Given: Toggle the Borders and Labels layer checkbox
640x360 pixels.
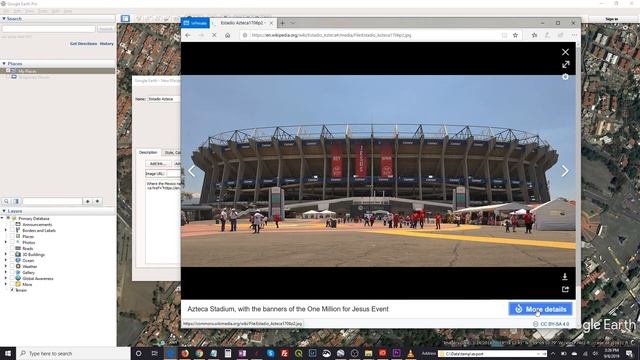Looking at the screenshot, I should pyautogui.click(x=12, y=230).
